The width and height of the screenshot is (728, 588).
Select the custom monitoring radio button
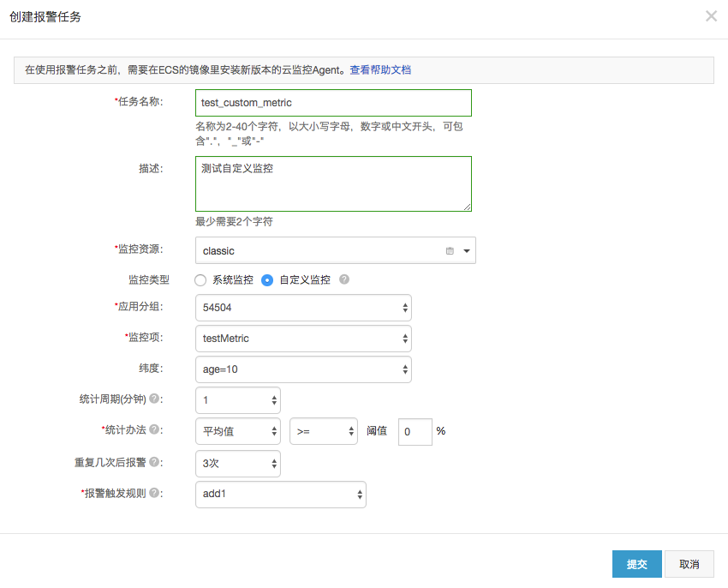(267, 280)
